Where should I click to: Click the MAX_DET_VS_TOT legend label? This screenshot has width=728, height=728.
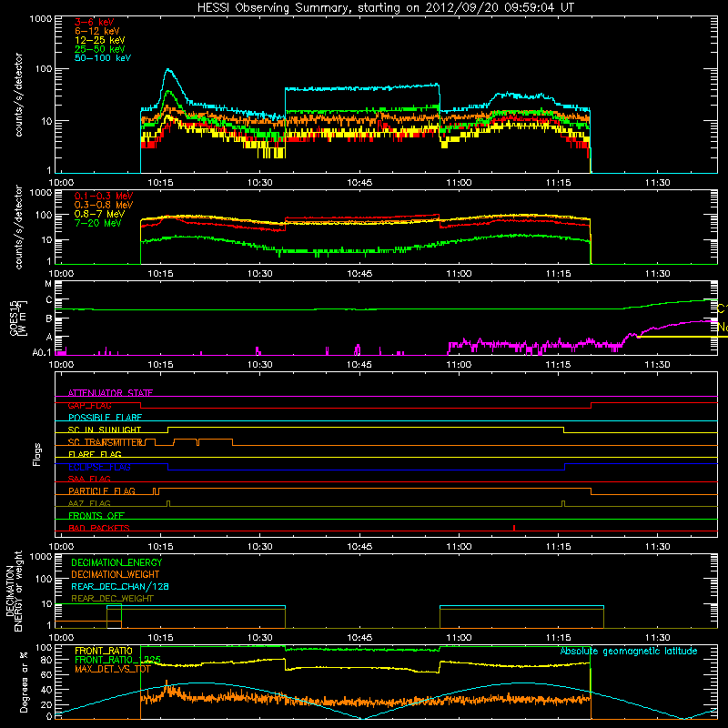pyautogui.click(x=113, y=669)
